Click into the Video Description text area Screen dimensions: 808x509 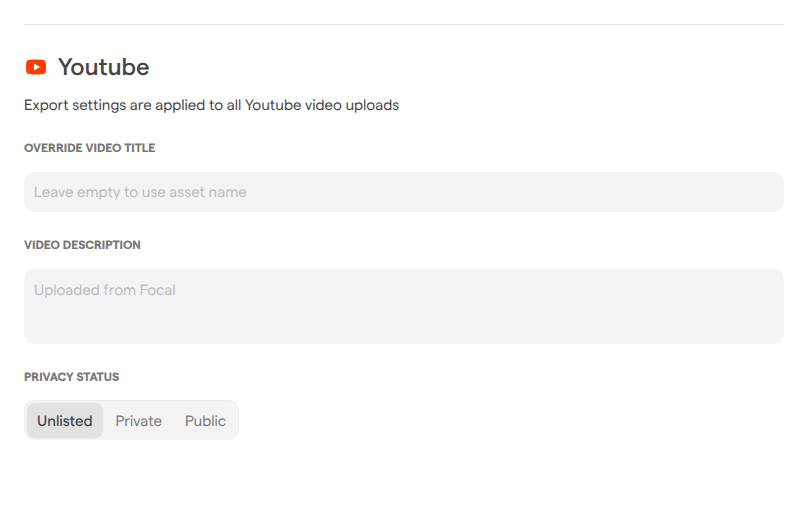[x=404, y=307]
